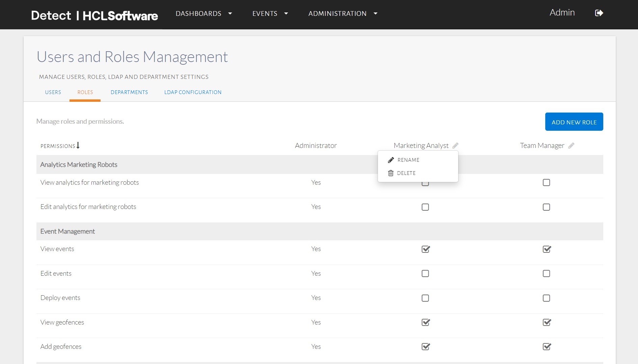
Task: Open the LDAP Configuration tab
Action: click(x=193, y=92)
